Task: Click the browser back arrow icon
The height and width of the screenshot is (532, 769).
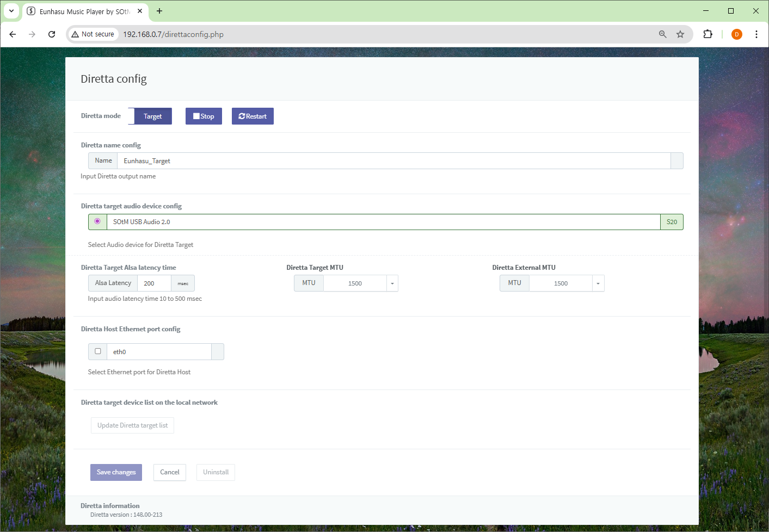Action: point(13,34)
